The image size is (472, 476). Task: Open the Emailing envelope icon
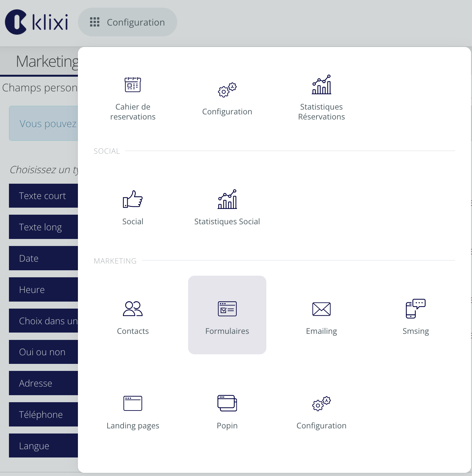point(322,309)
